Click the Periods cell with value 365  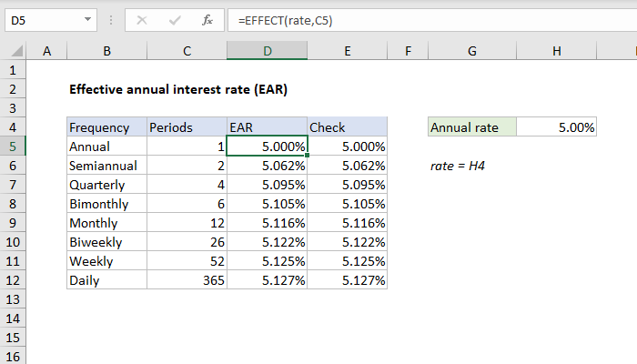point(187,280)
